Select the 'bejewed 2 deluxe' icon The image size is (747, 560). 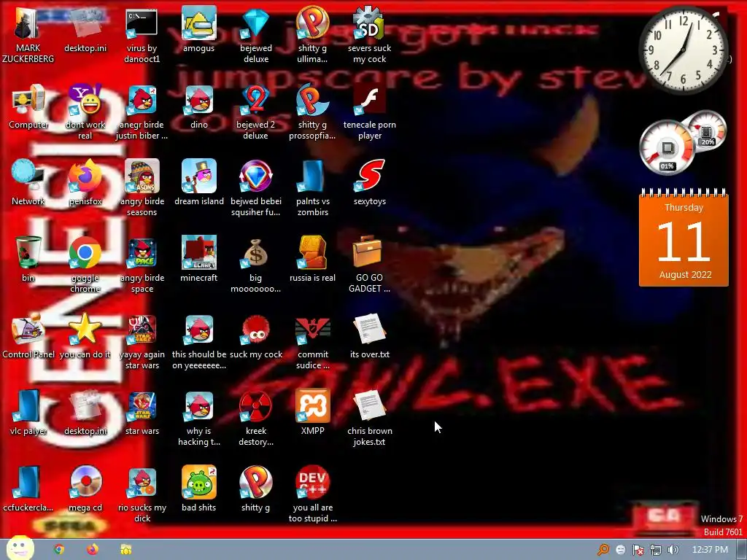(x=256, y=112)
